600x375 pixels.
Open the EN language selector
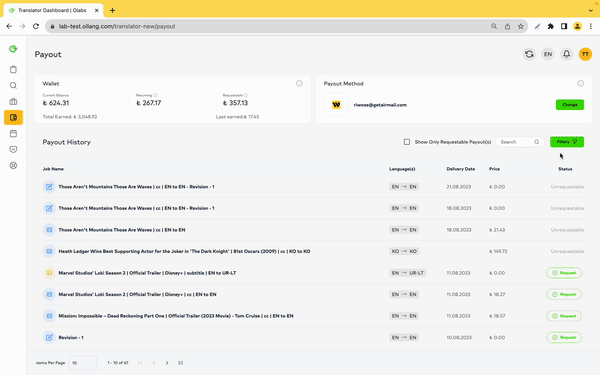tap(548, 54)
